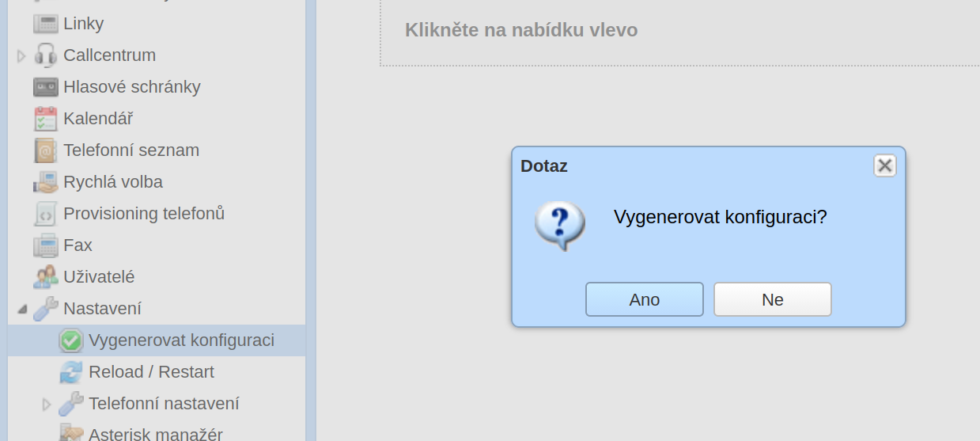Open Kalendář in the sidebar
The height and width of the screenshot is (441, 980).
(98, 119)
